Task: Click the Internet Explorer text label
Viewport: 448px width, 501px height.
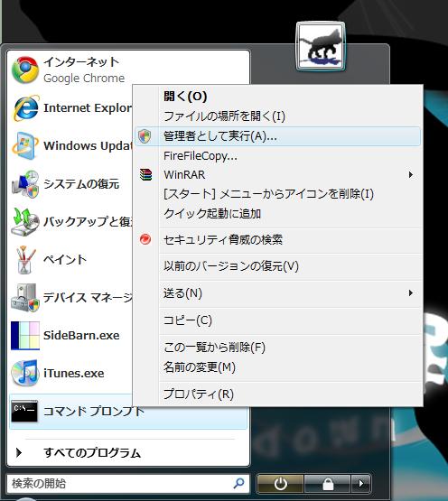Action: (x=88, y=108)
